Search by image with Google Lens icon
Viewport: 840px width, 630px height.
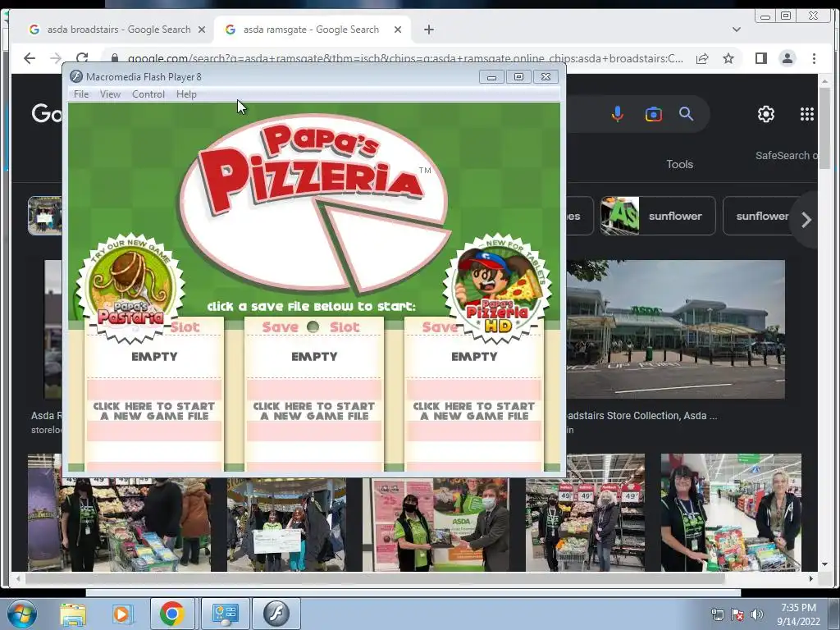(x=653, y=114)
